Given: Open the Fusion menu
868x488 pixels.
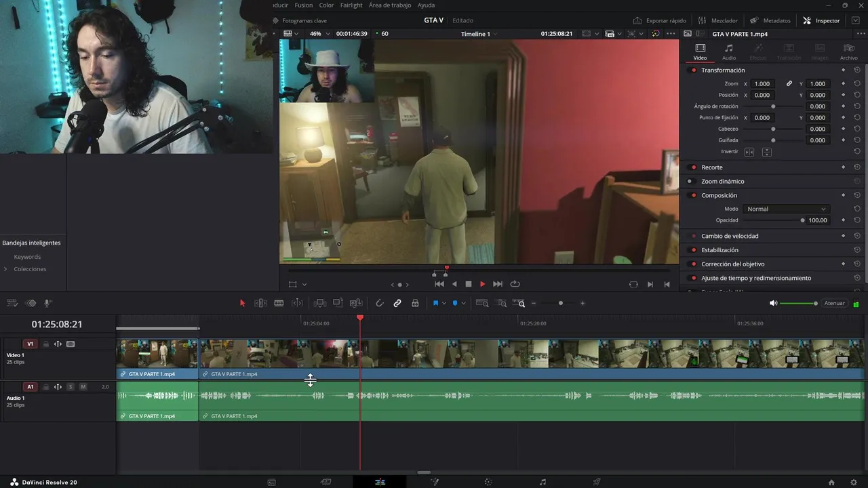Looking at the screenshot, I should point(304,5).
